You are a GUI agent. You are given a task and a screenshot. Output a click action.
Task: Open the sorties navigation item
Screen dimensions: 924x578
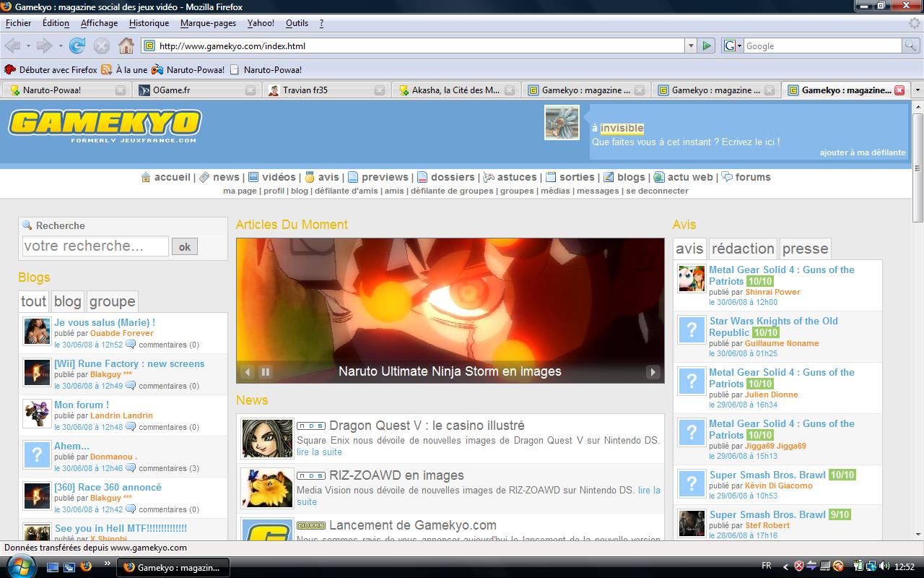click(570, 177)
